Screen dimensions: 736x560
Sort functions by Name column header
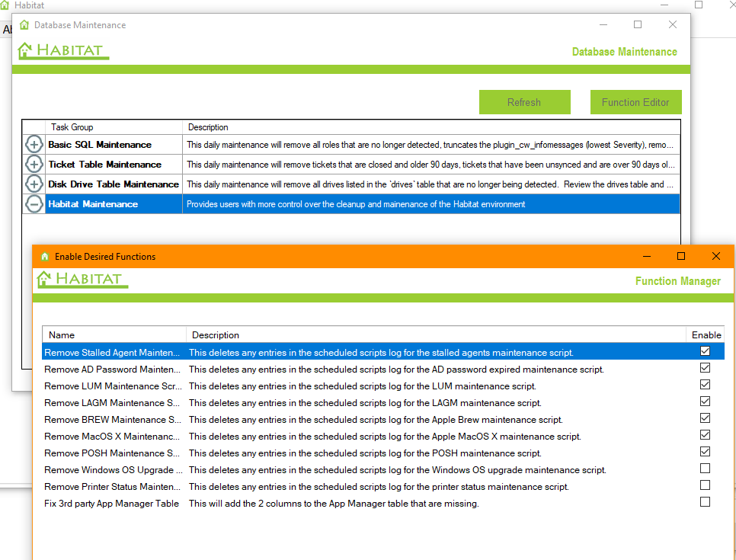[x=114, y=334]
